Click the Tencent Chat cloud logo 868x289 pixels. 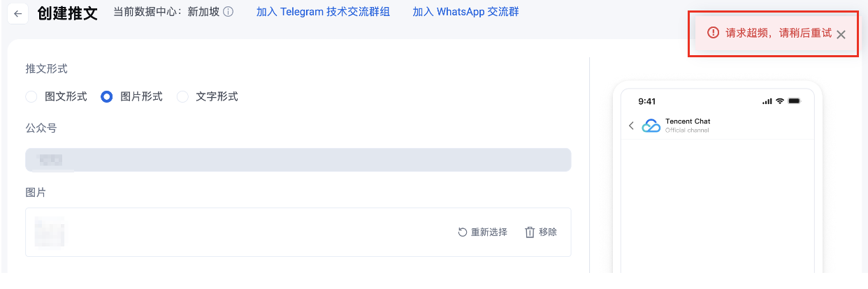pos(651,126)
